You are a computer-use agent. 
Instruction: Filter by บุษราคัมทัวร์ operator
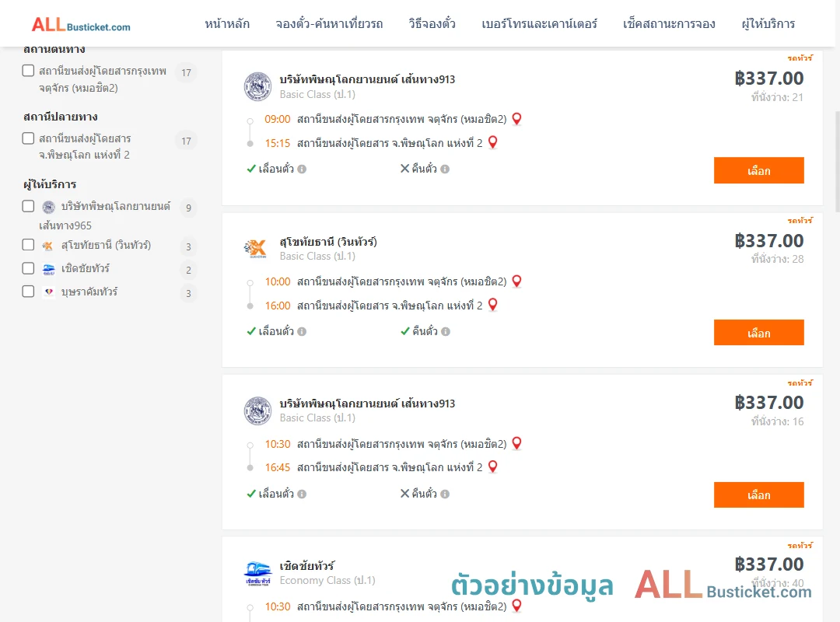point(29,292)
